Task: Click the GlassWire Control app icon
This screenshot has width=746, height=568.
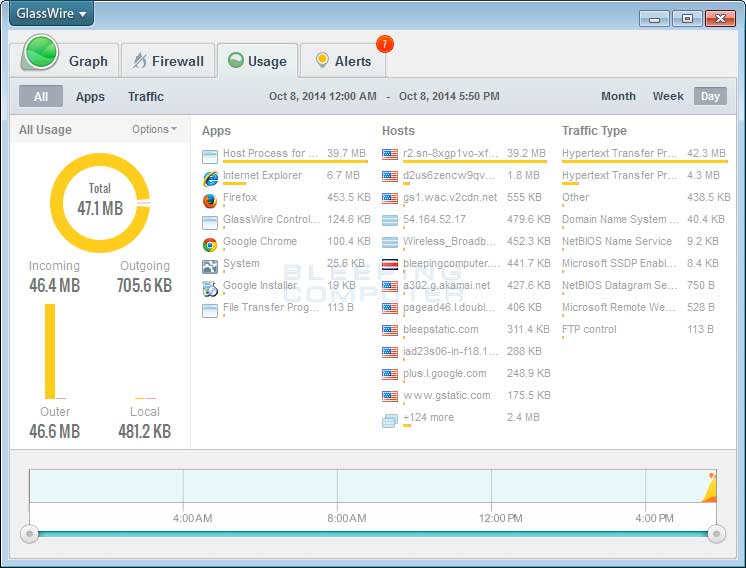Action: pyautogui.click(x=210, y=222)
